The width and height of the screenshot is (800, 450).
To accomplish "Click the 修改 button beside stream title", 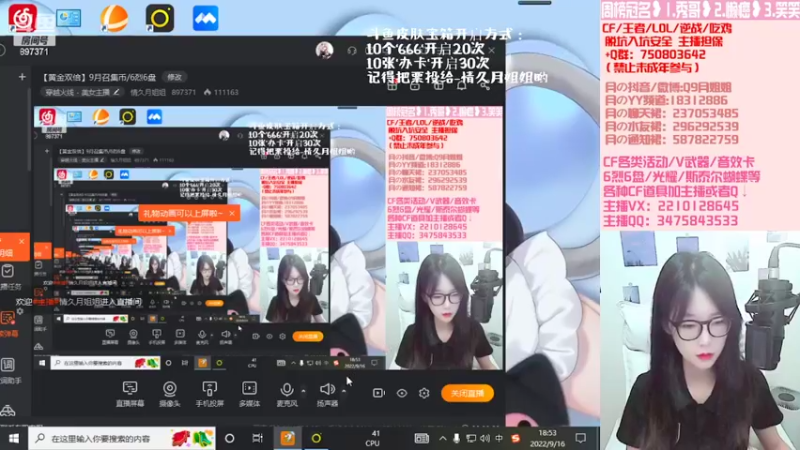I will point(174,77).
